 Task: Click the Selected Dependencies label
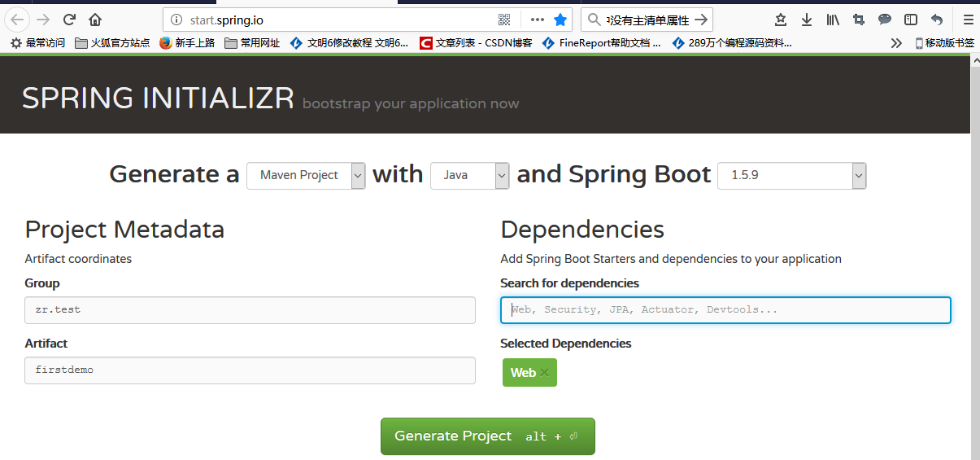pos(566,344)
